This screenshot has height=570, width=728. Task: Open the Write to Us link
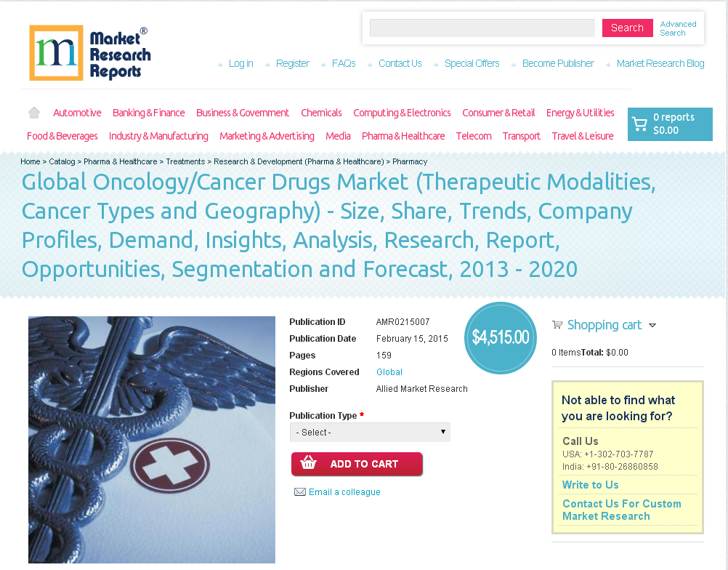(x=590, y=485)
